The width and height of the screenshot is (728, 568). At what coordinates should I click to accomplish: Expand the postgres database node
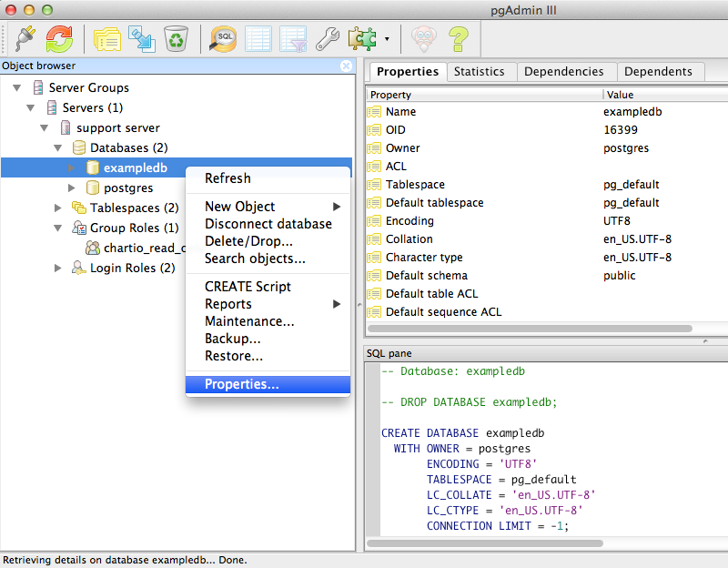tap(73, 188)
